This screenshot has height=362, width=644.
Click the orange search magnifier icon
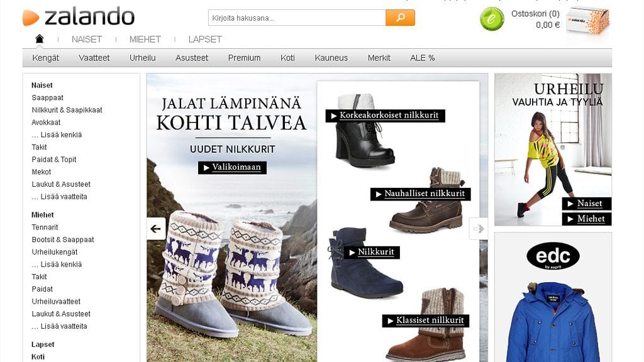401,17
